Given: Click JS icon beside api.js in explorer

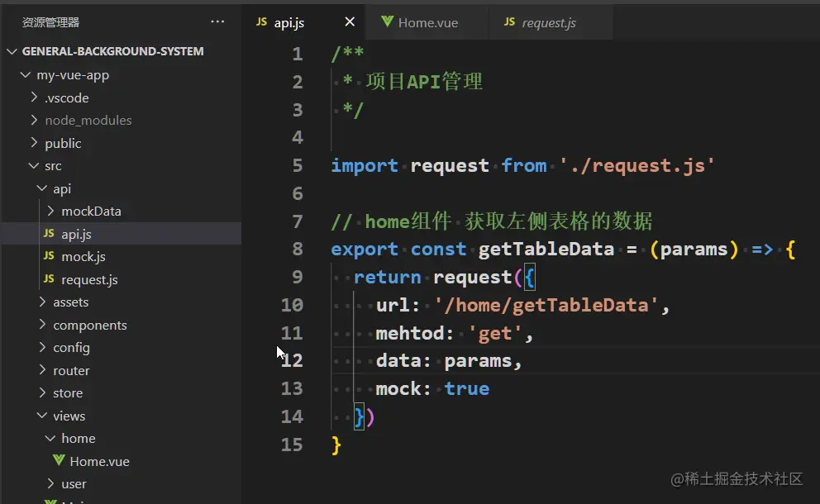Looking at the screenshot, I should coord(50,234).
